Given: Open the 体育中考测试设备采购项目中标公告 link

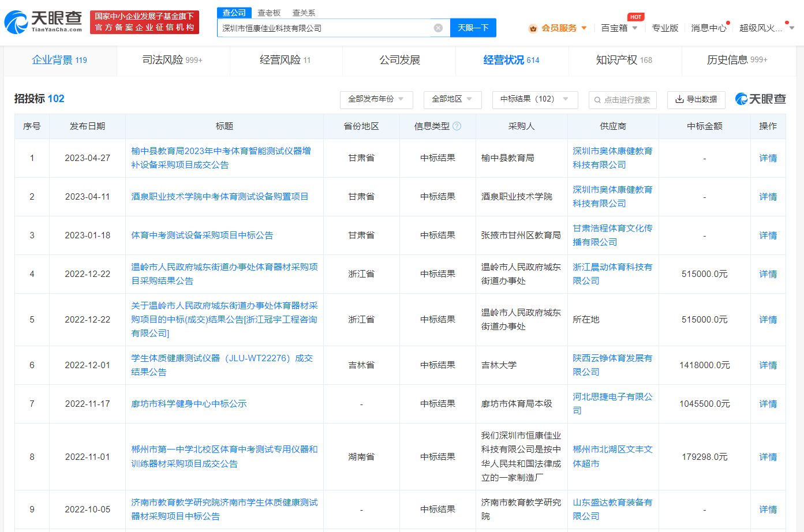Looking at the screenshot, I should click(x=202, y=235).
